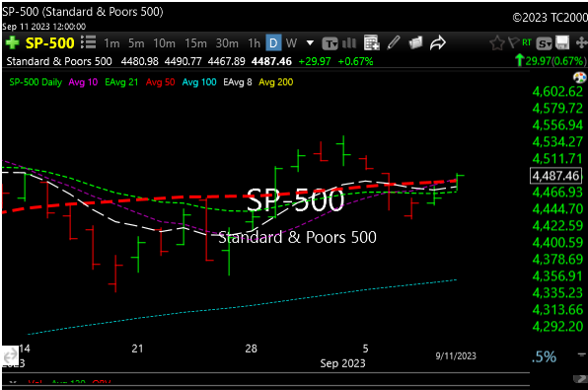Click the price scale value 4,400.59

(557, 243)
